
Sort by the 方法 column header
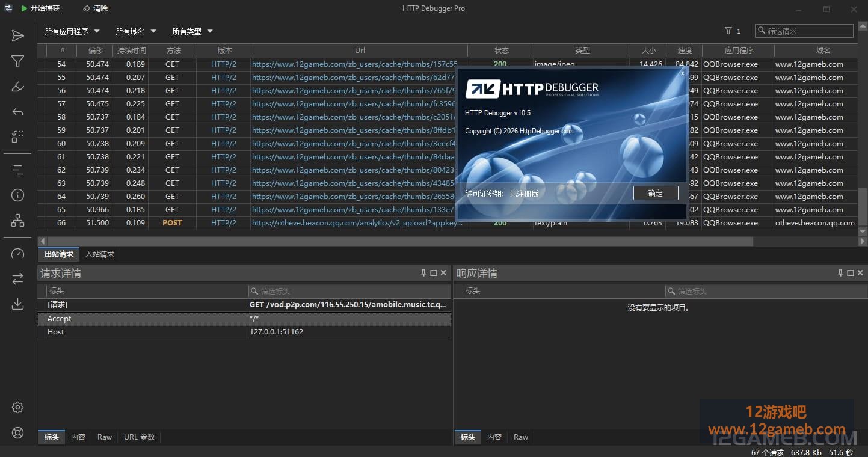[x=174, y=51]
